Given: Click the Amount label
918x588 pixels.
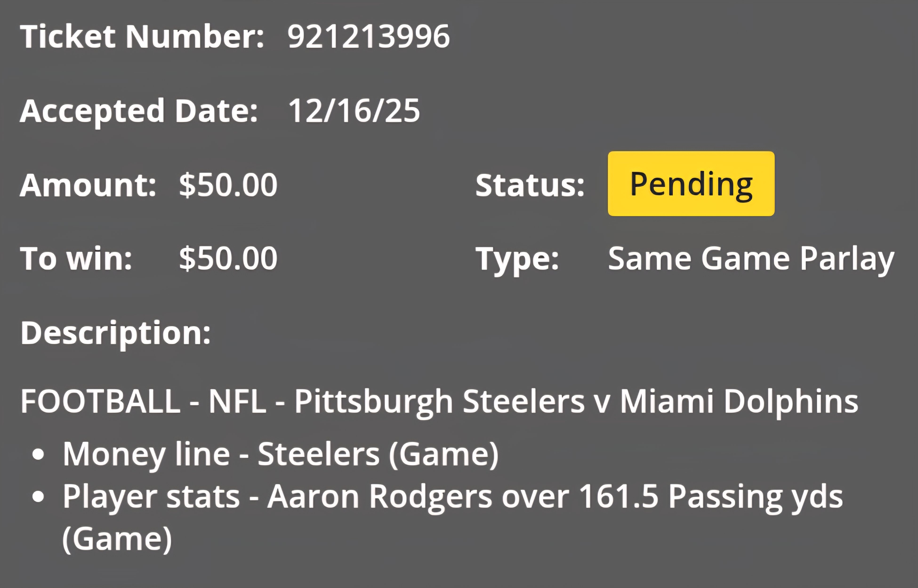Looking at the screenshot, I should [88, 185].
